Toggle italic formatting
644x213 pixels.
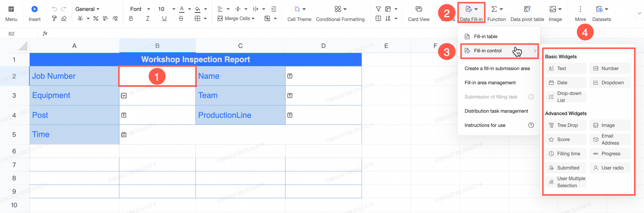click(x=148, y=19)
